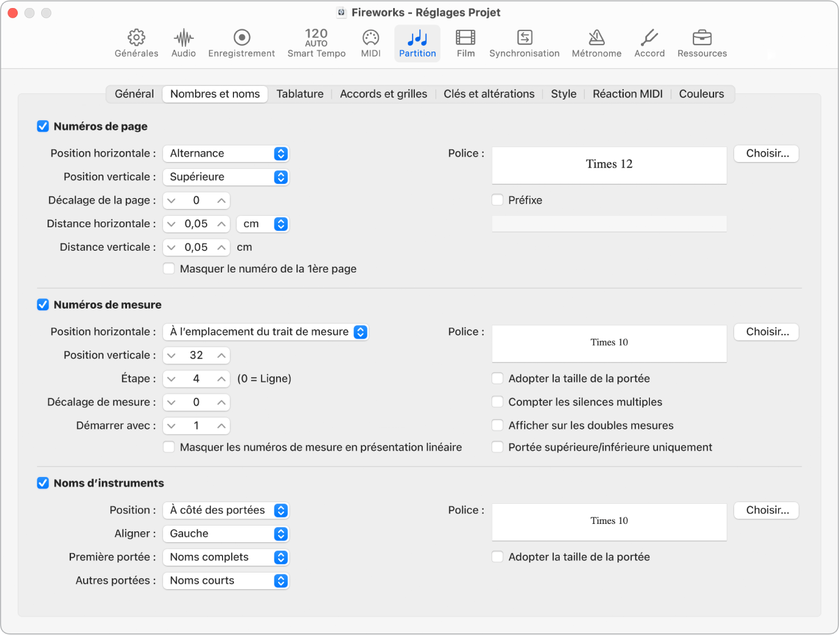Select the Enregistrement settings icon
Viewport: 840px width, 635px height.
point(241,43)
